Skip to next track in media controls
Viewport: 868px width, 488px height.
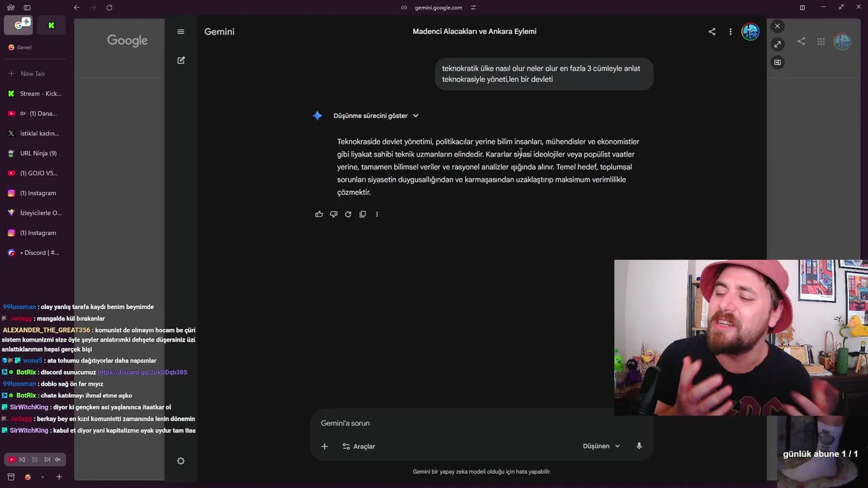(x=47, y=460)
